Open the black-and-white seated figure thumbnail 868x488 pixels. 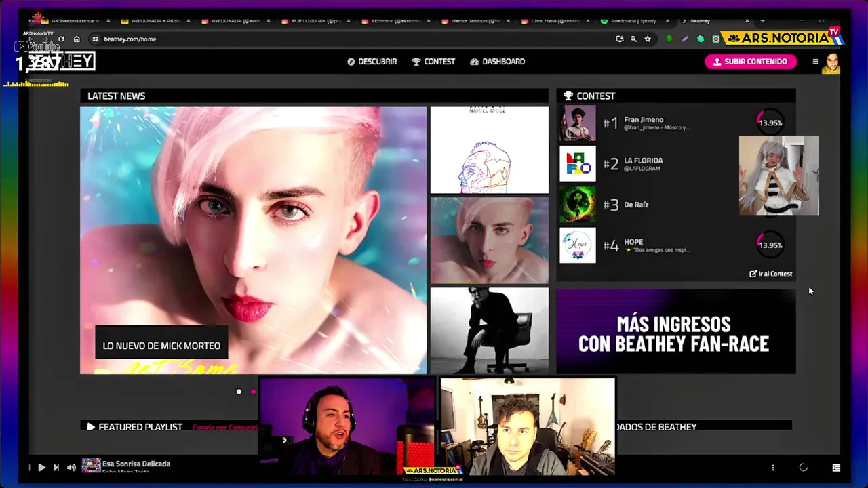[489, 331]
